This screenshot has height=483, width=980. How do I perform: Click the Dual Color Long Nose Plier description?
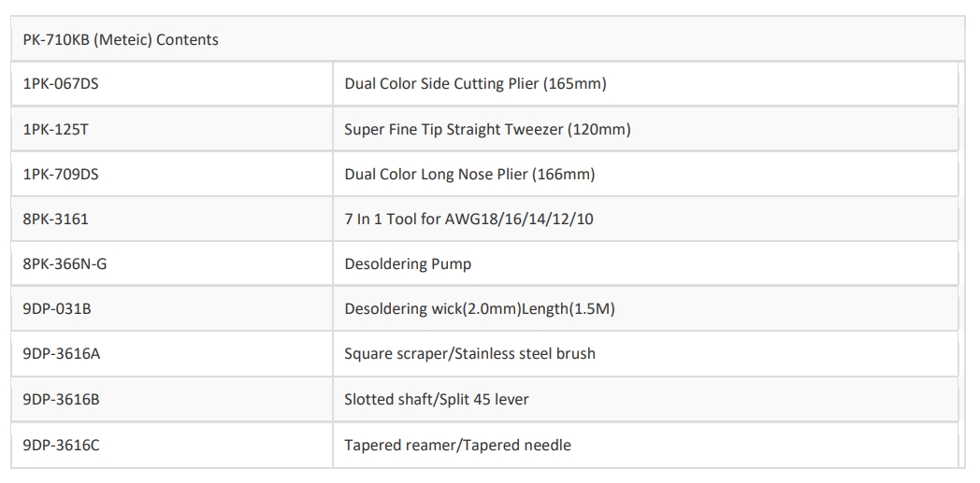(469, 175)
